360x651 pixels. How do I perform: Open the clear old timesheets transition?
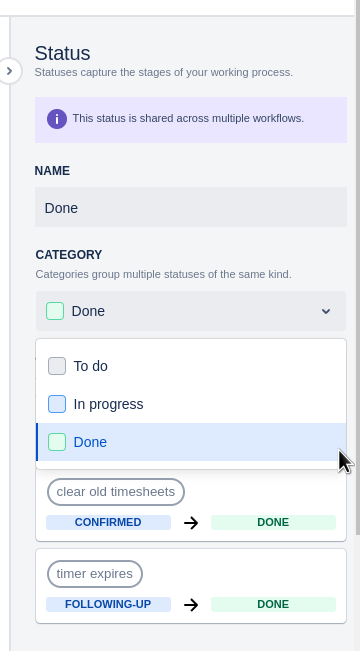pyautogui.click(x=116, y=492)
